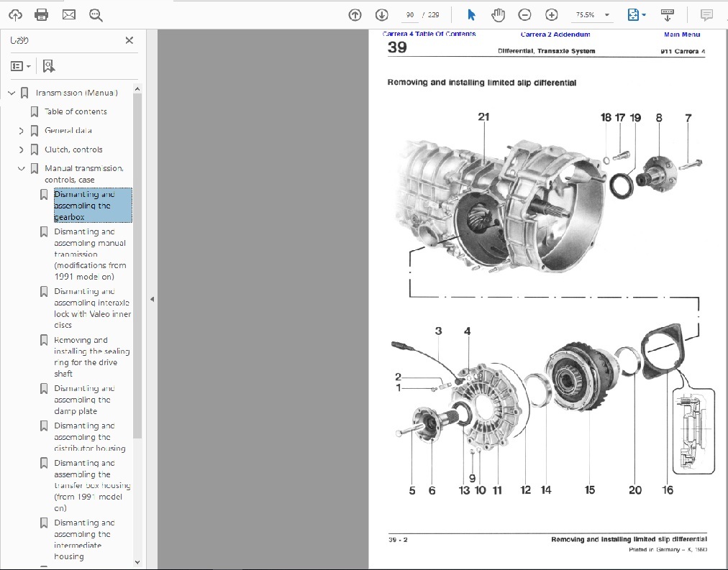Viewport: 728px width, 570px height.
Task: Click the bookmarks panel scroll down arrow
Action: [x=137, y=562]
